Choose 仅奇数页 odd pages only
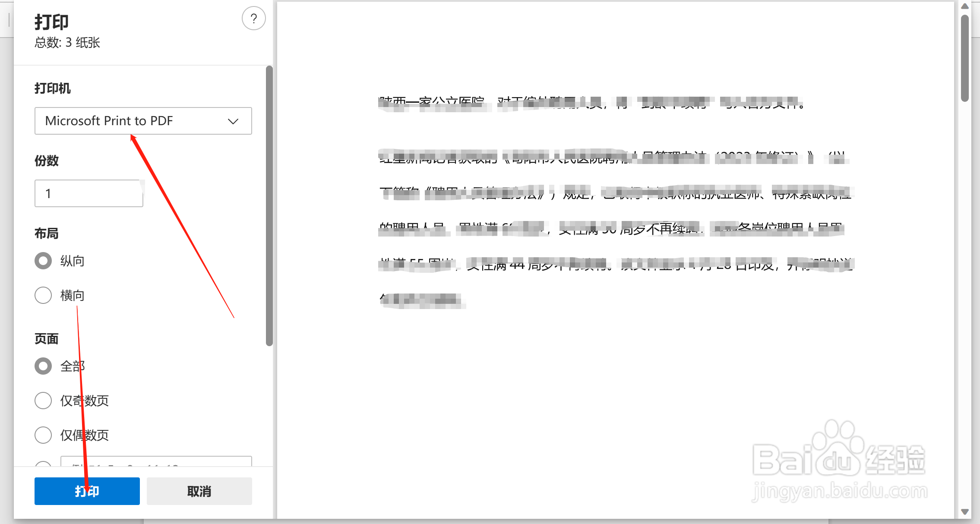Screen dimensions: 980x524 43,401
